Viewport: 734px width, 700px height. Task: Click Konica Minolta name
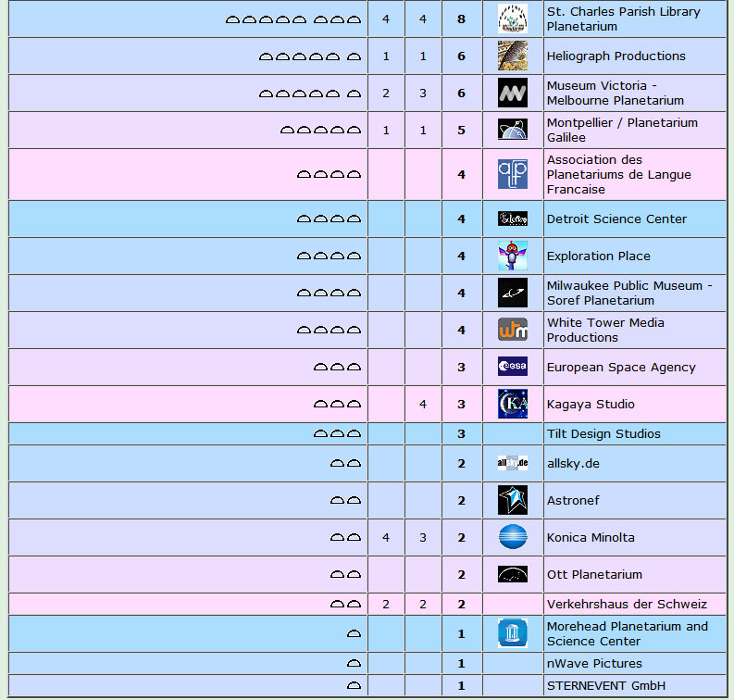[591, 537]
